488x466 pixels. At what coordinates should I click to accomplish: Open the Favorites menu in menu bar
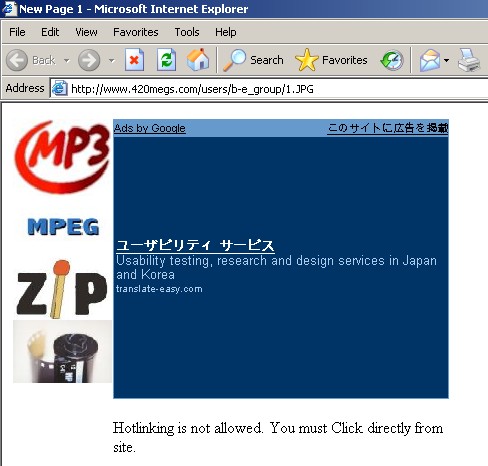point(136,32)
